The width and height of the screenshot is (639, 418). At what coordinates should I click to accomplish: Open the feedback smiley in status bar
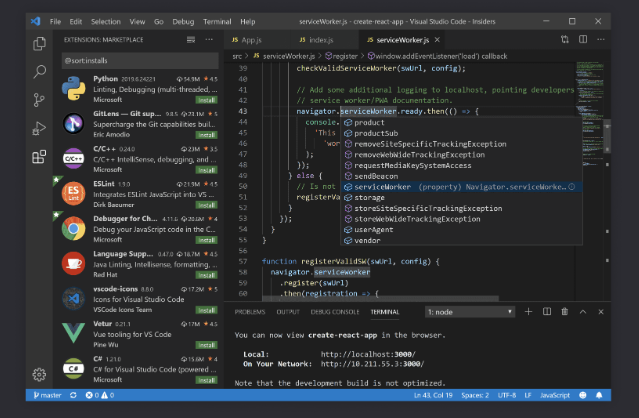583,395
